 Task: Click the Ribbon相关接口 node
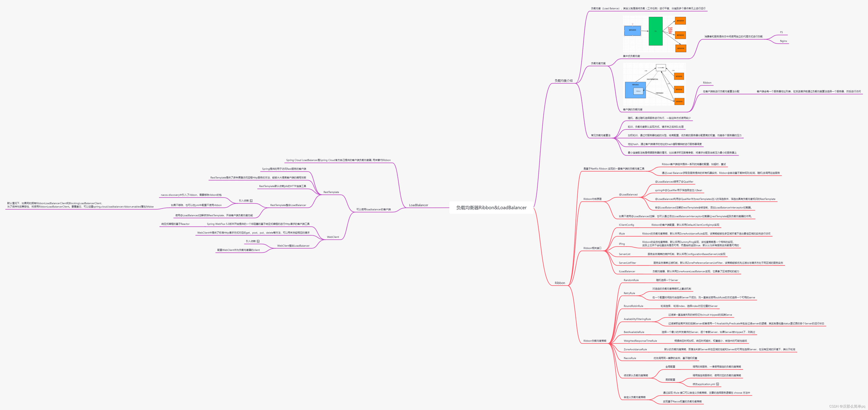click(x=592, y=248)
